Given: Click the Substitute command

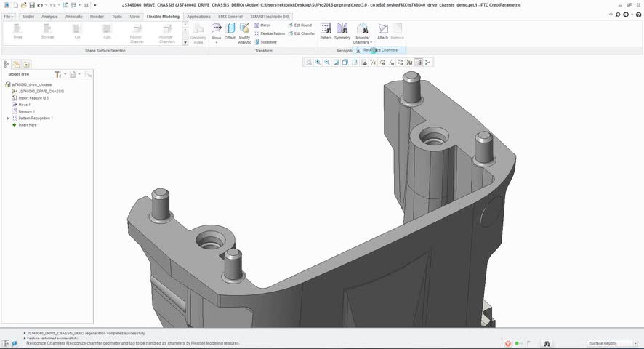Looking at the screenshot, I should (265, 42).
